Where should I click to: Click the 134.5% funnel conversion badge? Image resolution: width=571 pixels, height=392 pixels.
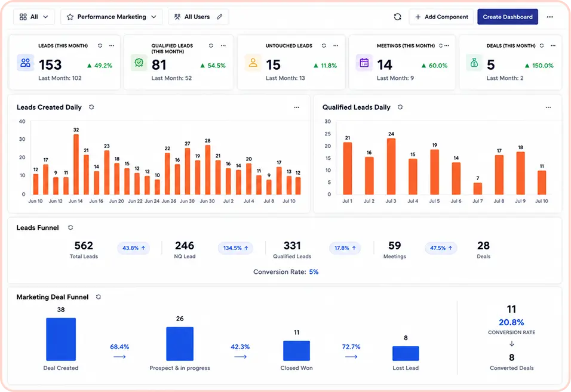pyautogui.click(x=235, y=248)
